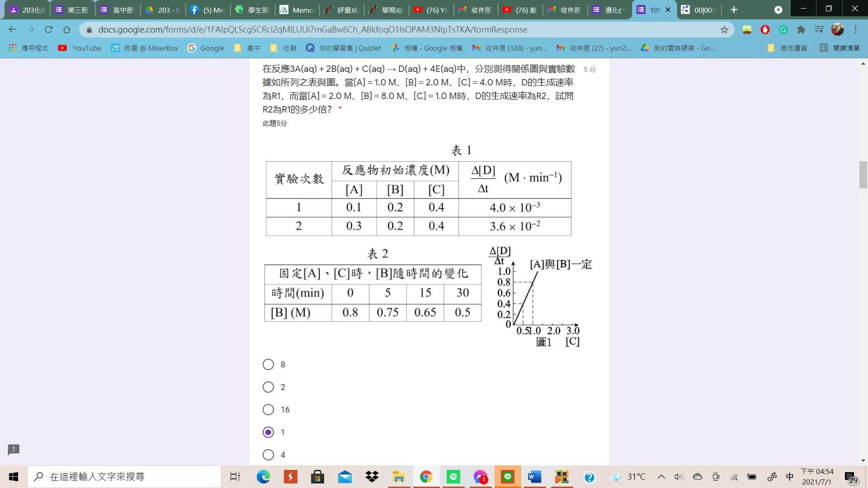
Task: Open the Google 相簿 bookmark
Action: tap(427, 48)
